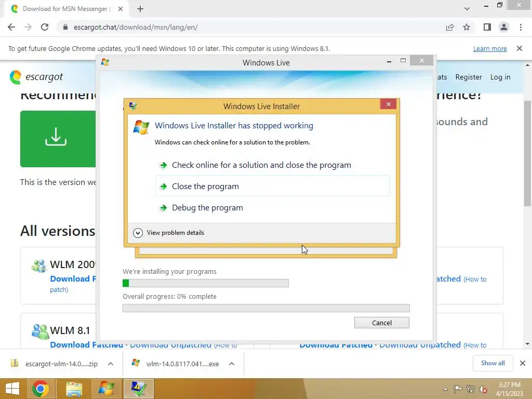
Task: Show hidden tray icons arrow
Action: 445,389
